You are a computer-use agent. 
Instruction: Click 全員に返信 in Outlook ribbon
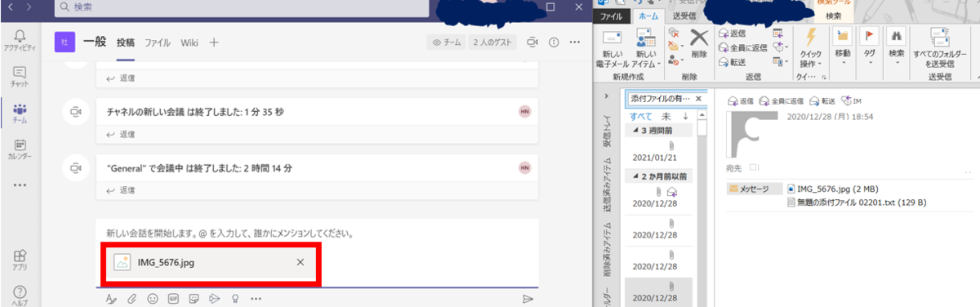[742, 47]
